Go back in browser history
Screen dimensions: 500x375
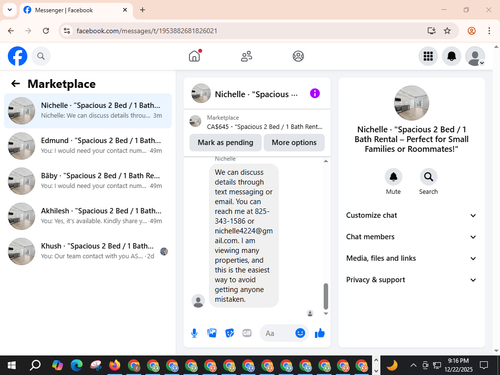coord(11,31)
